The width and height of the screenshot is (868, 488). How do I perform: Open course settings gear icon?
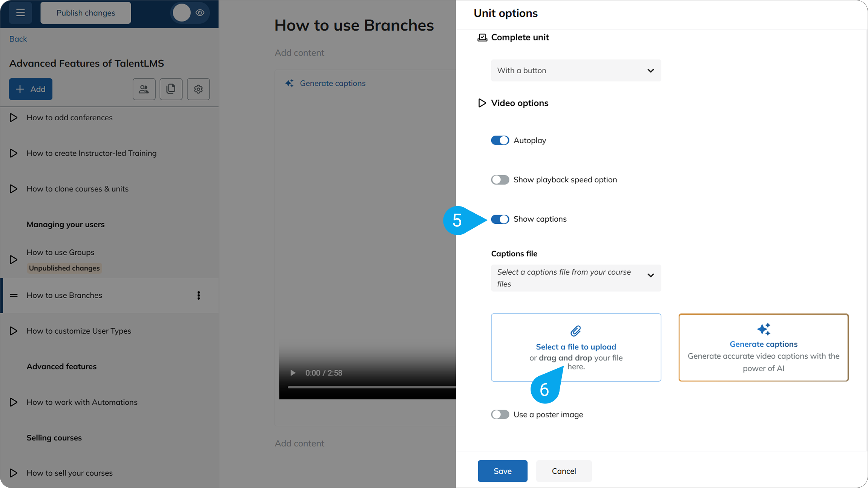(198, 89)
